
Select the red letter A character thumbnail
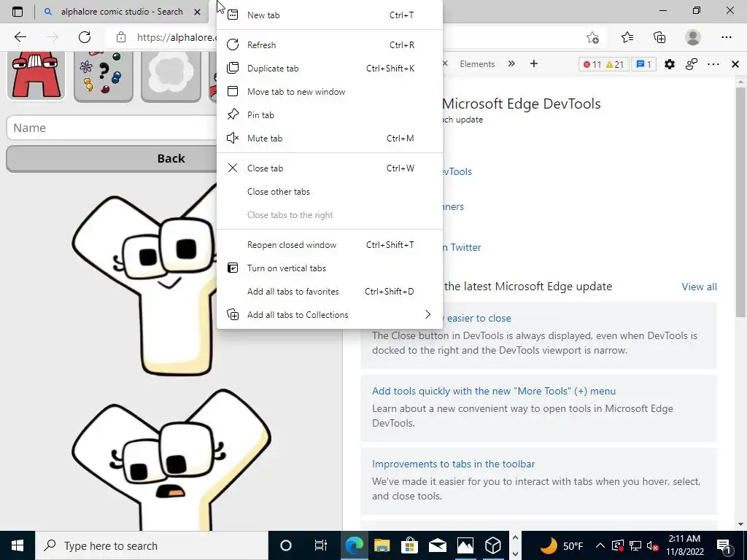click(36, 76)
